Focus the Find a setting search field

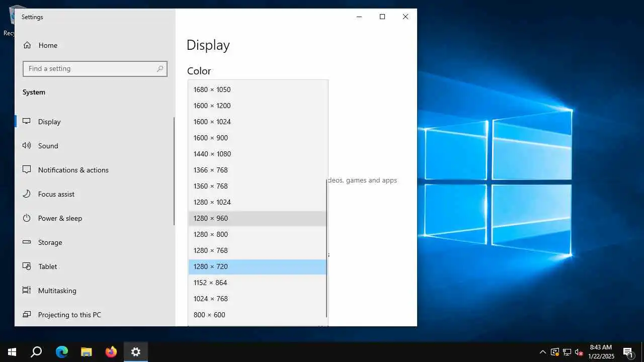(95, 69)
